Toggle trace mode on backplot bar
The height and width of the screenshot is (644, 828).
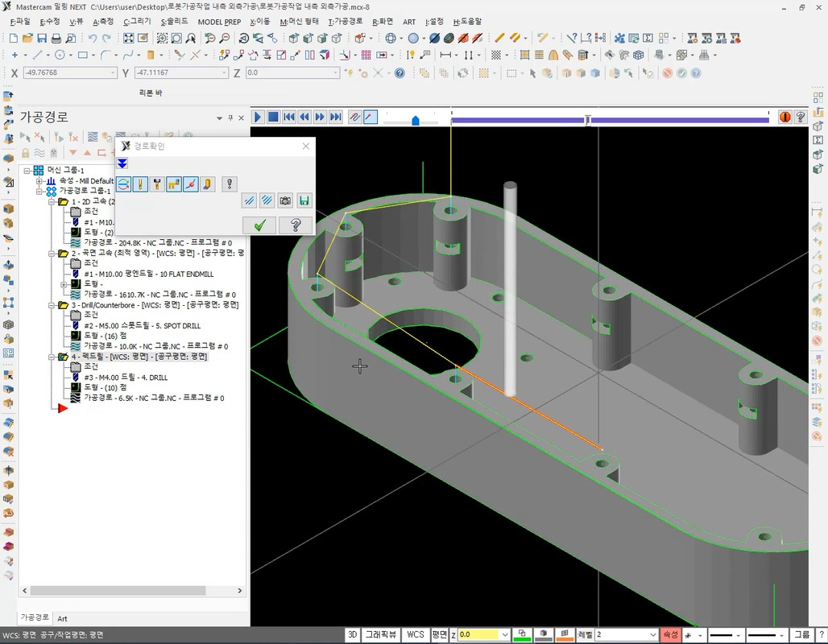tap(355, 117)
